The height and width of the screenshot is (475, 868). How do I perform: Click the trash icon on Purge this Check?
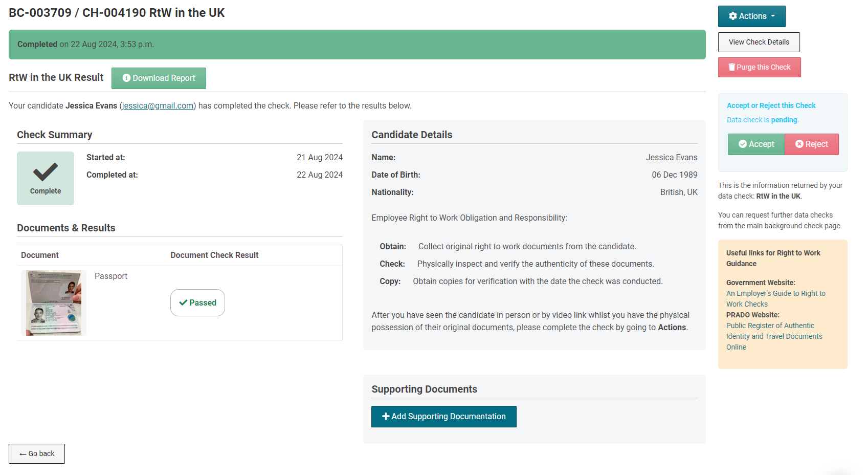[x=731, y=67]
